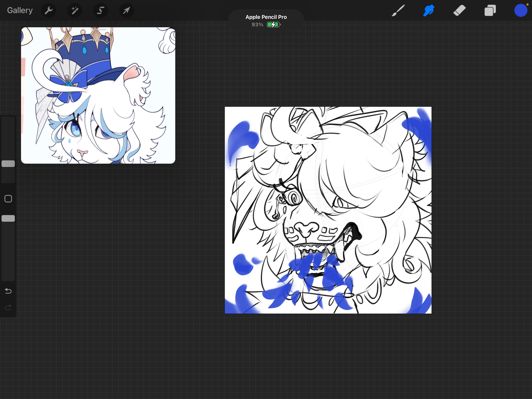Viewport: 532px width, 399px height.
Task: Click the brush size slider handle
Action: [8, 164]
